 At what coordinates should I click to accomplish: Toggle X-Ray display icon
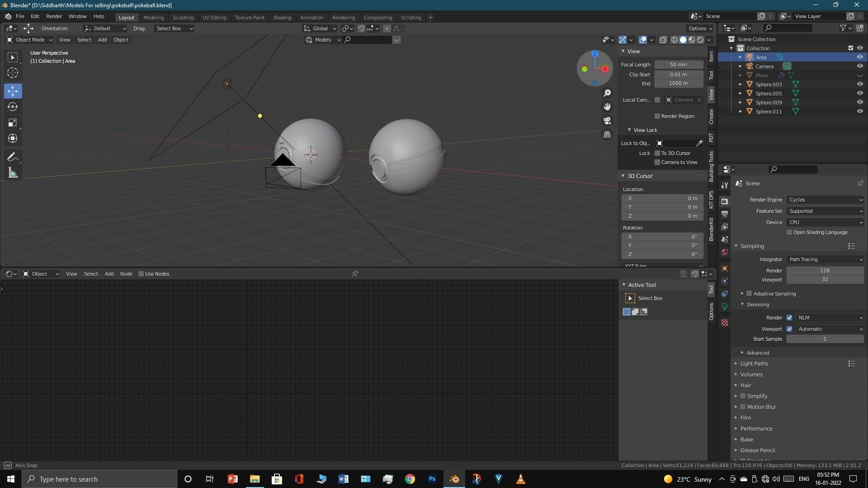(663, 40)
